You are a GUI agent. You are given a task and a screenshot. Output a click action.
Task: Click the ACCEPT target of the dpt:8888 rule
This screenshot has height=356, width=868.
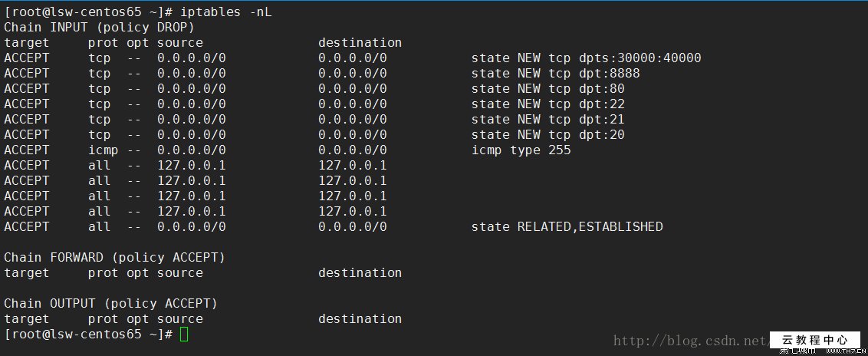[27, 74]
